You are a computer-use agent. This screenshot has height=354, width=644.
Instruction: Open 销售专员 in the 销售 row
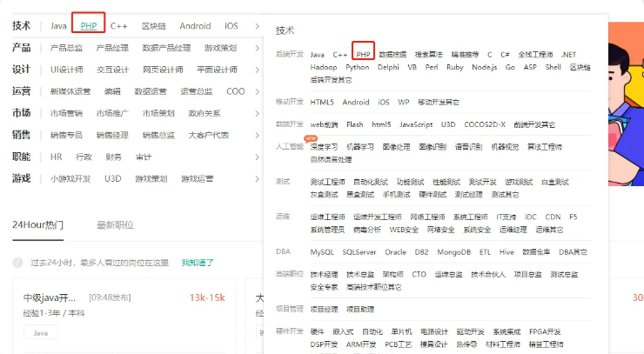point(66,135)
